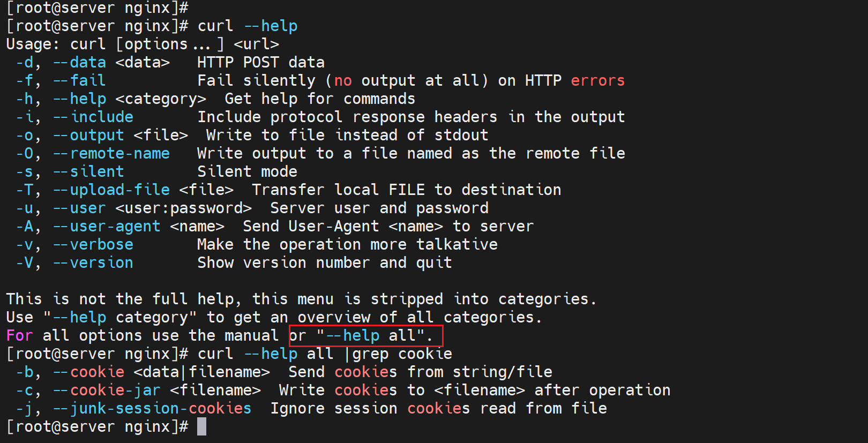Click the --upload-file option text
This screenshot has width=868, height=443.
click(111, 190)
